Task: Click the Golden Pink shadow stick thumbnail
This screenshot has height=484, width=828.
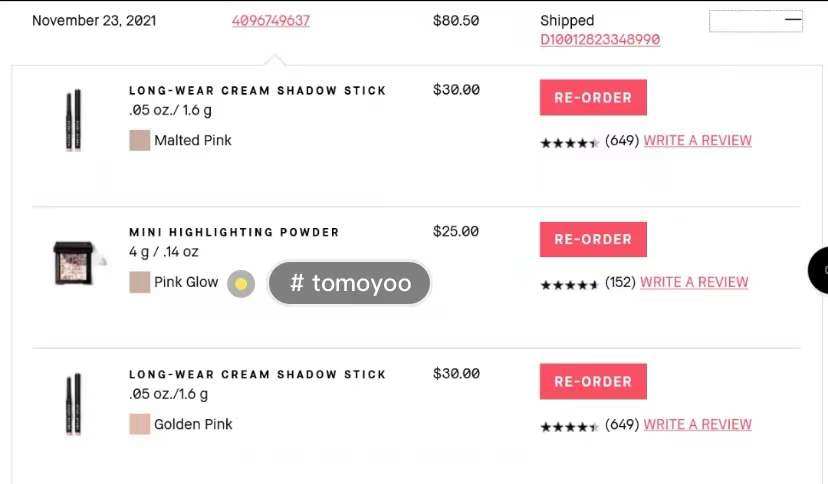Action: [x=73, y=404]
